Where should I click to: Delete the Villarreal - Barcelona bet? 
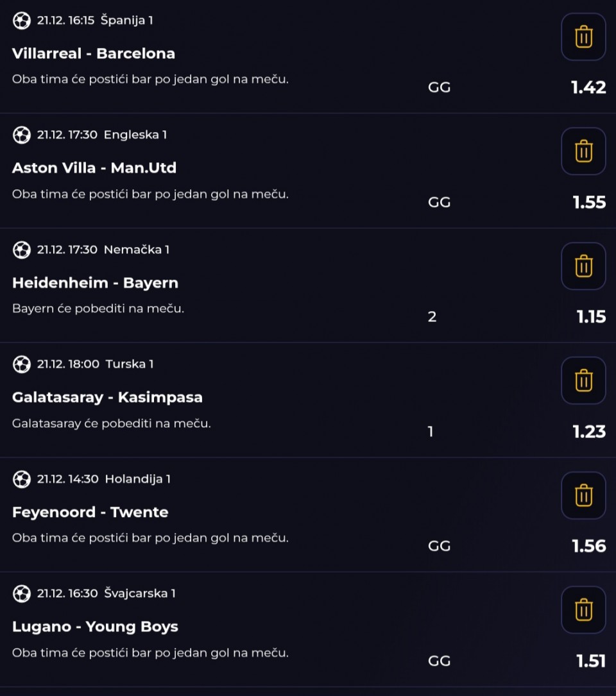[x=583, y=37]
